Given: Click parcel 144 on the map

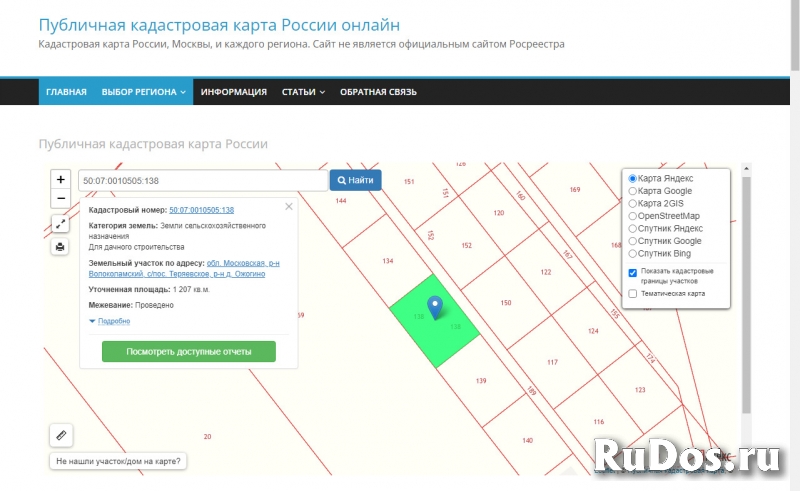Looking at the screenshot, I should click(341, 201).
